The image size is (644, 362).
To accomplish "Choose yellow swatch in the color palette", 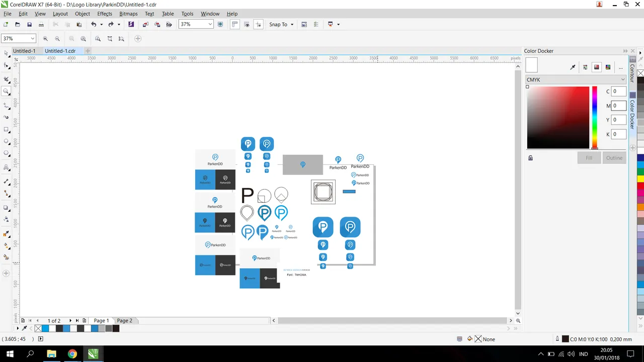I will (x=640, y=178).
